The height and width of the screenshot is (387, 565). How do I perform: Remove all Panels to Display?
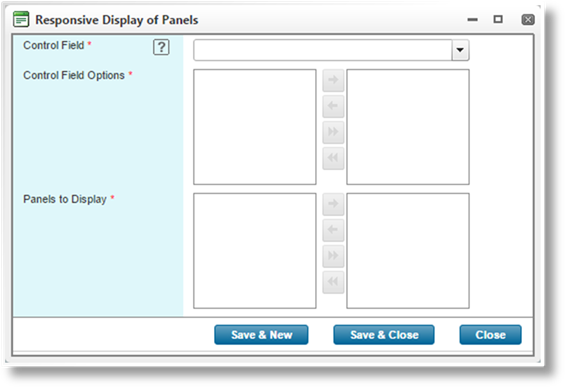click(333, 282)
